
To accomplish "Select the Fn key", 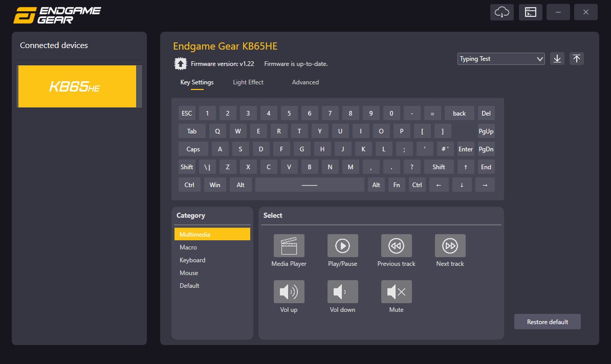I will point(397,185).
